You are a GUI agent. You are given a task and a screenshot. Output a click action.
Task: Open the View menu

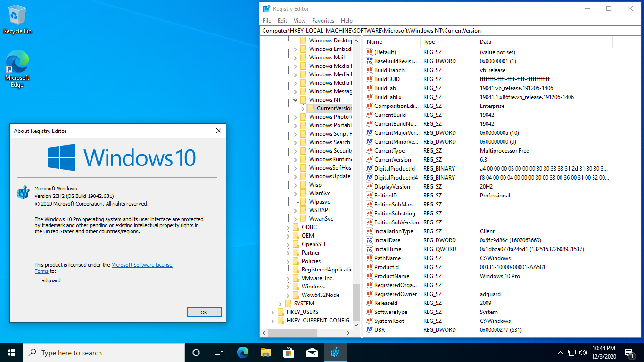(x=299, y=21)
